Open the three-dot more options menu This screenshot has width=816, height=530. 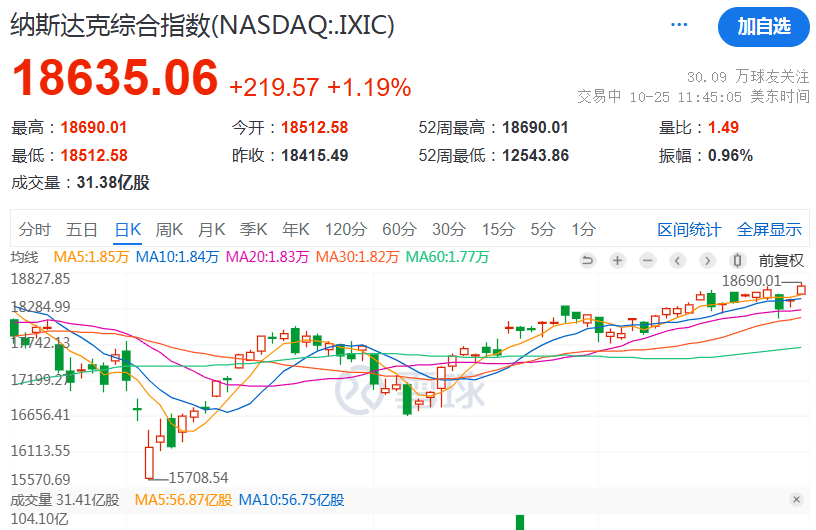click(x=679, y=24)
